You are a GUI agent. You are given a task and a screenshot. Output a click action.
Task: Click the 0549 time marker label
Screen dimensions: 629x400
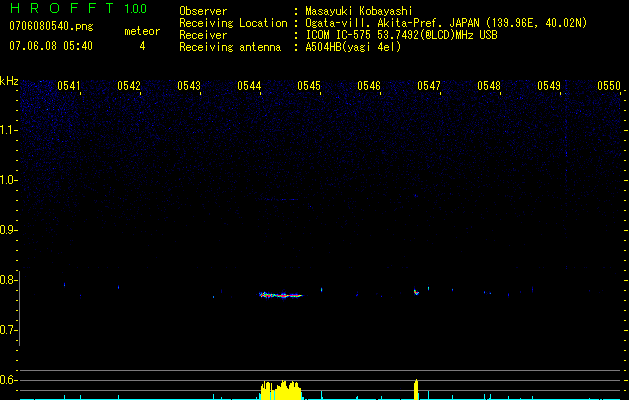549,86
